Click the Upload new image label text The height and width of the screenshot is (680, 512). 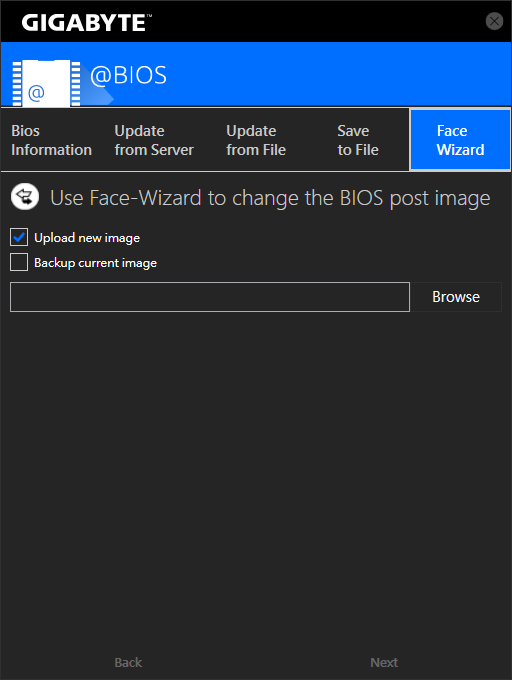(87, 238)
